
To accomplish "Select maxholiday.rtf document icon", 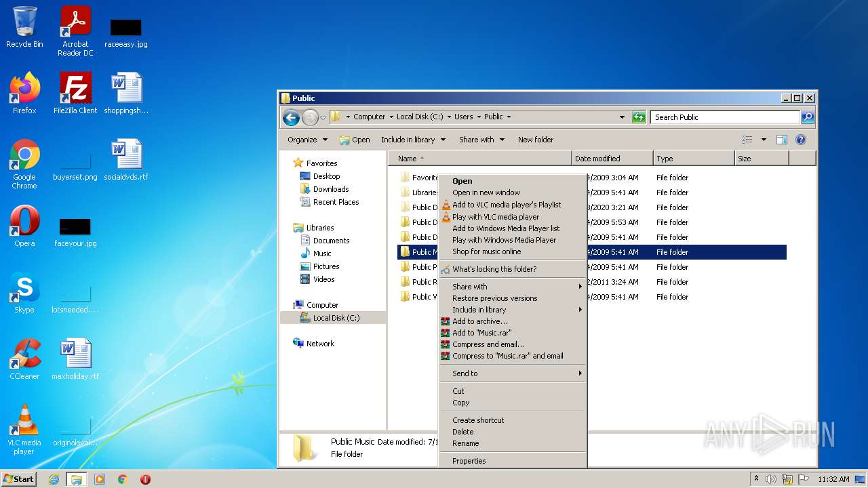I will 75,359.
